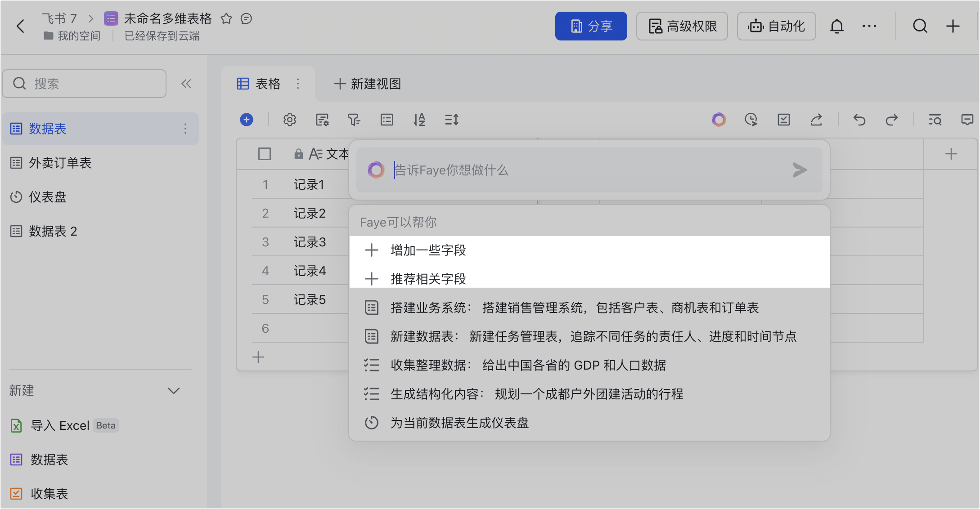Screen dimensions: 980x509
Task: Click the 飞书 7 breadcrumb
Action: click(59, 18)
